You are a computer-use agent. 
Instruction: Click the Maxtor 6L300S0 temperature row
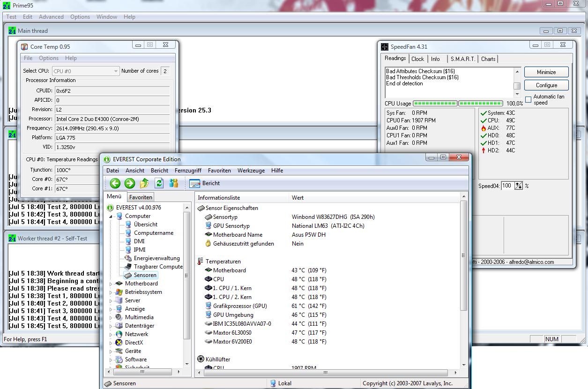coord(328,333)
